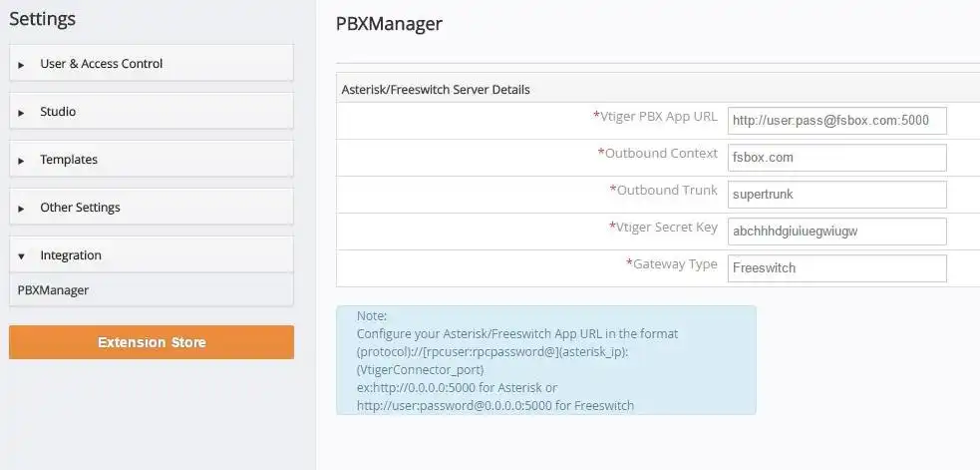Expand the Templates section arrow
This screenshot has width=980, height=470.
pyautogui.click(x=21, y=161)
